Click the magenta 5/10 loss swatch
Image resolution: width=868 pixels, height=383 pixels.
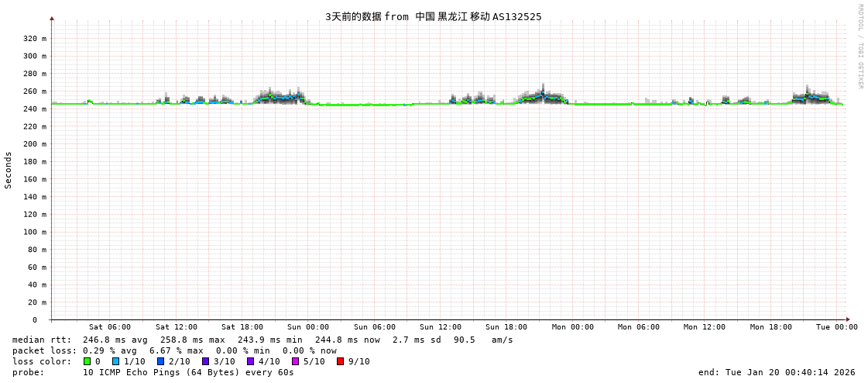pyautogui.click(x=296, y=361)
